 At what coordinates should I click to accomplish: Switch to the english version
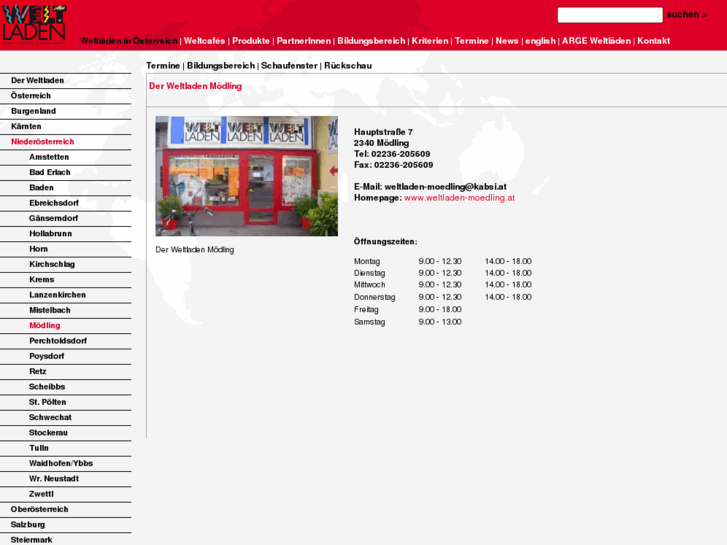[540, 41]
